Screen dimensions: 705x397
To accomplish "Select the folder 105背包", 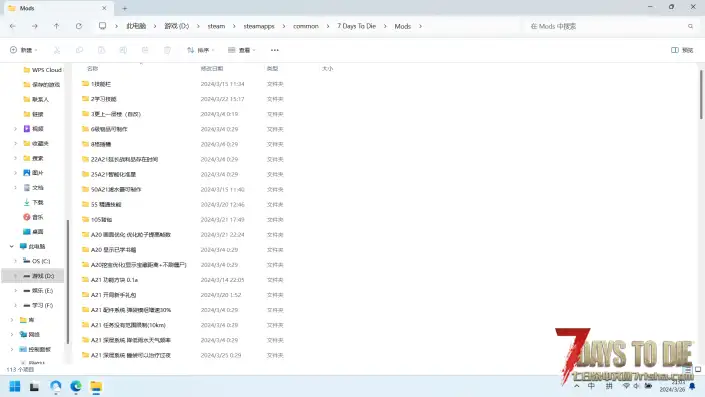I will [x=102, y=220].
